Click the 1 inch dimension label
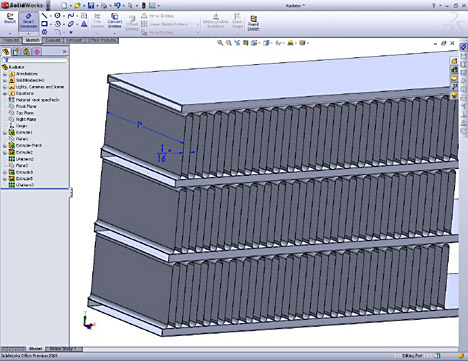Viewport: 468px width, 361px height. click(x=139, y=125)
